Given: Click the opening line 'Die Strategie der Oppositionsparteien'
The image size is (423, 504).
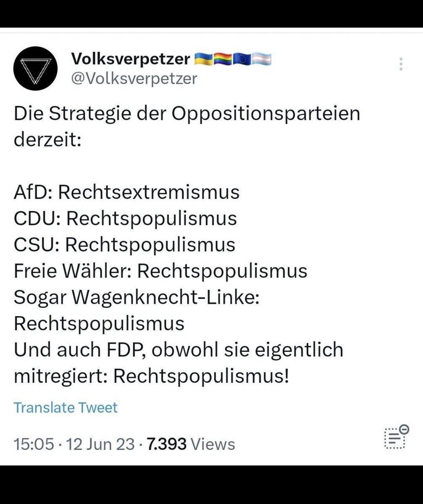Looking at the screenshot, I should tap(187, 114).
